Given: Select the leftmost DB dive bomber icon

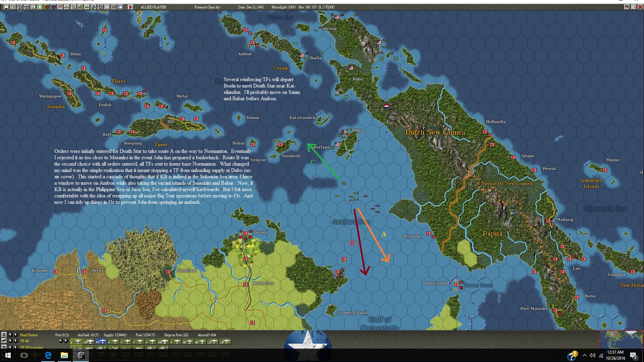Looking at the screenshot, I should (89, 342).
